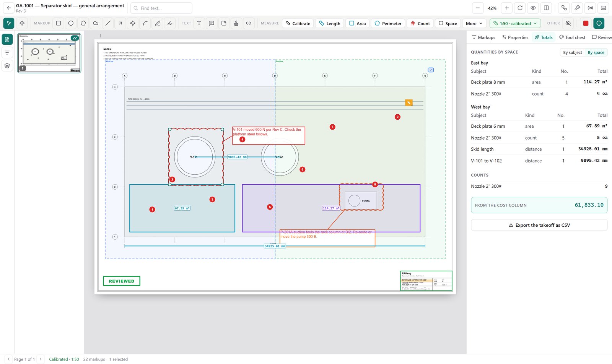Click the hyperlink tool icon

[249, 23]
